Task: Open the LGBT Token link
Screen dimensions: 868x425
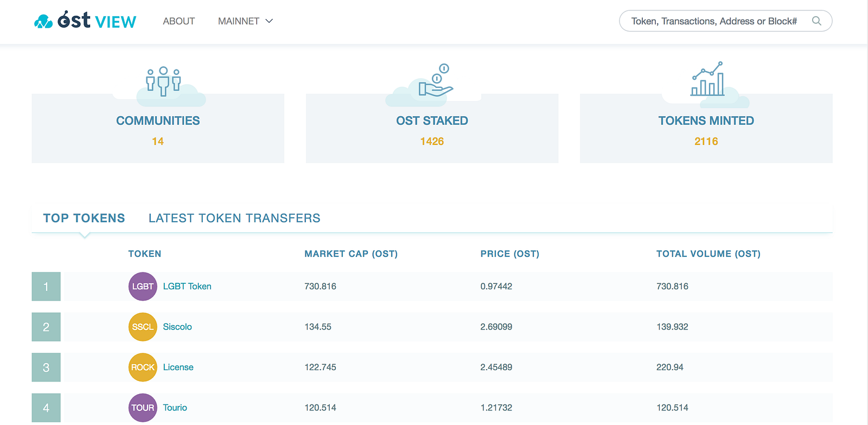Action: pos(187,287)
